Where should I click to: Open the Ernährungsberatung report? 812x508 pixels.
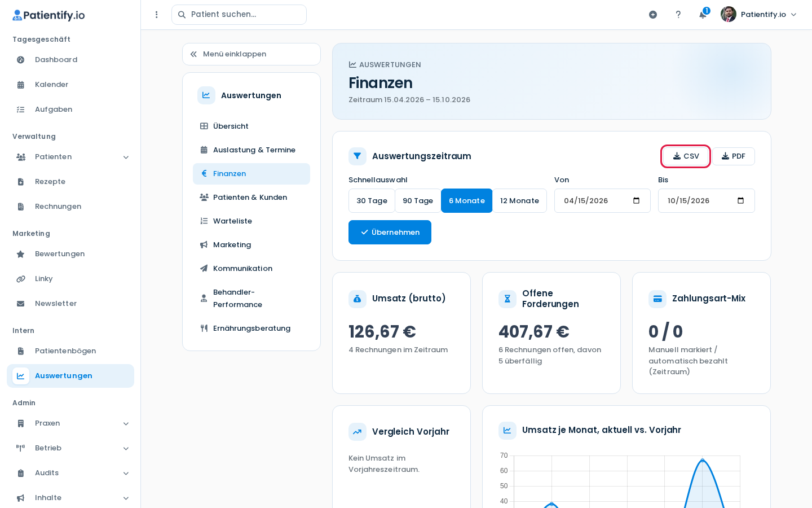[x=251, y=329]
